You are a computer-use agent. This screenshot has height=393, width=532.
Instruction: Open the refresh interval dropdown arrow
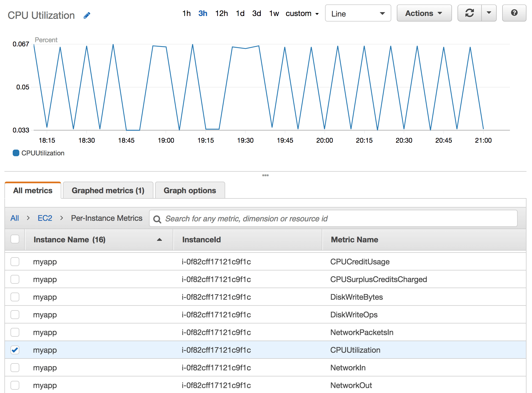click(489, 13)
